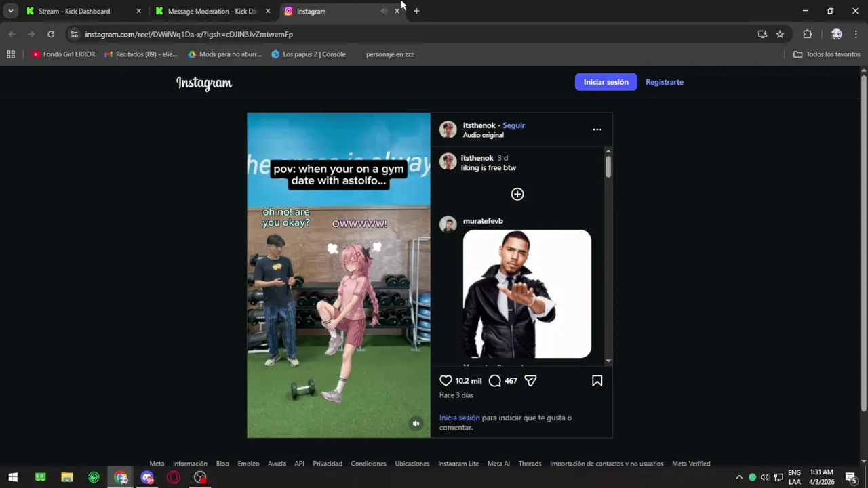Image resolution: width=868 pixels, height=488 pixels.
Task: Click the Meta Verified footer link
Action: [691, 464]
